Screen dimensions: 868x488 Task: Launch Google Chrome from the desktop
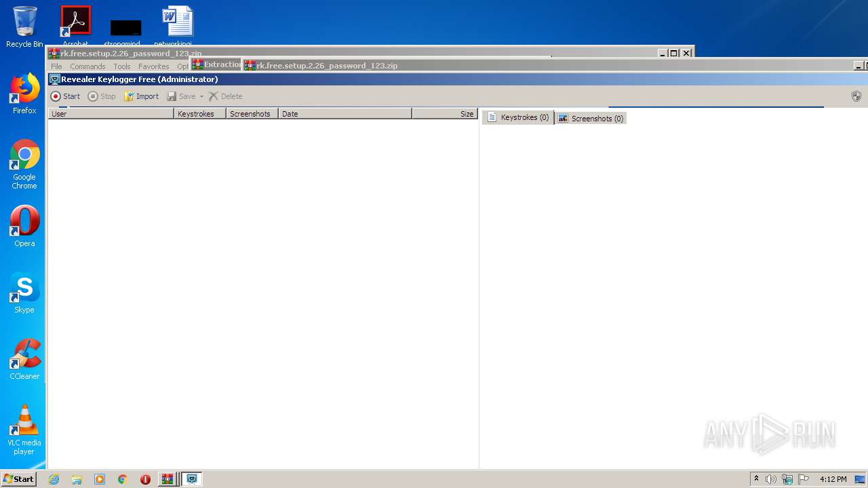pos(24,164)
